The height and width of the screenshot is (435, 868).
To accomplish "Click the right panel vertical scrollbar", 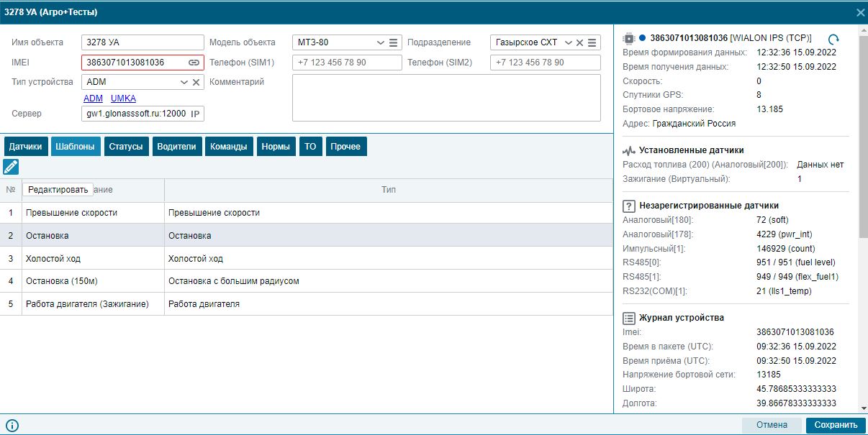I will coord(863,137).
